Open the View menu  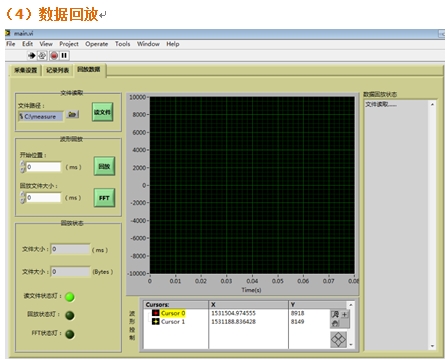click(x=46, y=44)
